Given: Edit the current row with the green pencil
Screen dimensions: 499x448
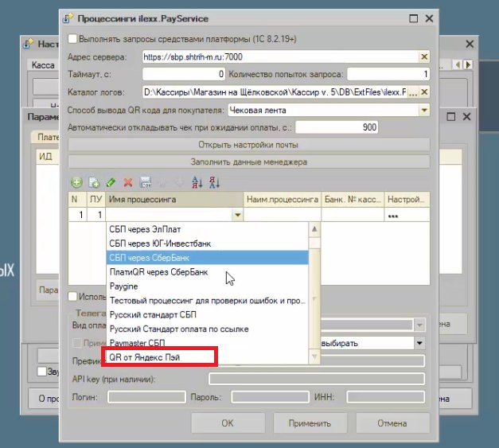Looking at the screenshot, I should [111, 183].
